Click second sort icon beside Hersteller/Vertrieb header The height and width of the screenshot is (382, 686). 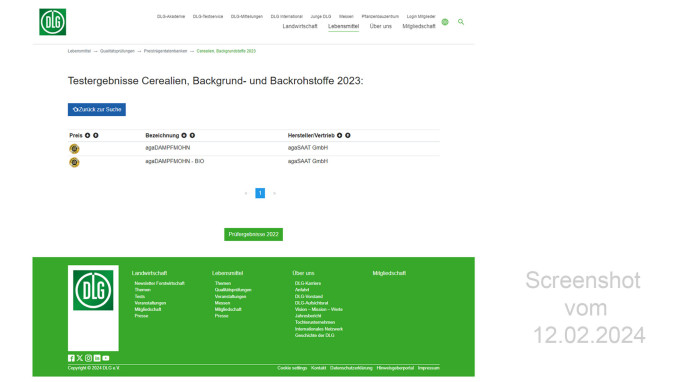click(348, 136)
